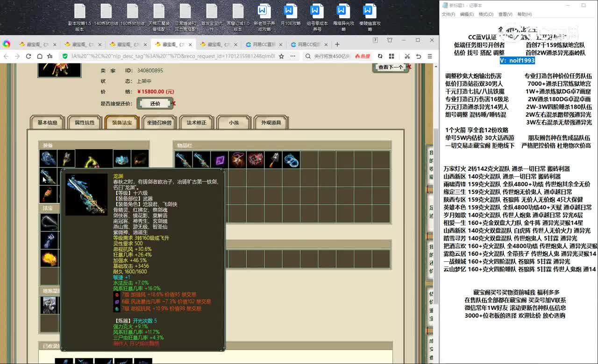The height and width of the screenshot is (364, 598).
Task: Click the browser back arrow
Action: [6, 56]
